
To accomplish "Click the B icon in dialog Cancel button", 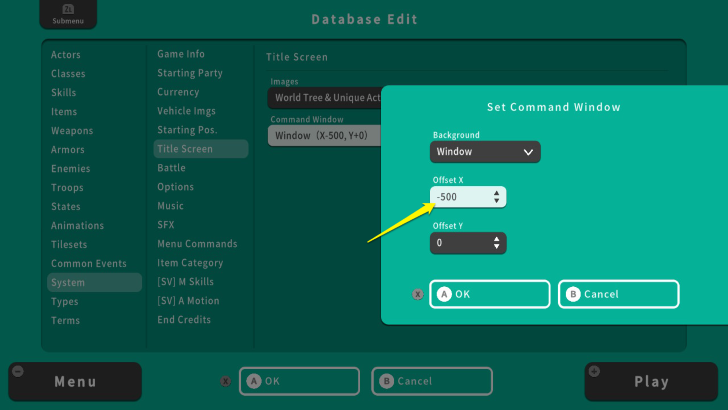I will (572, 294).
